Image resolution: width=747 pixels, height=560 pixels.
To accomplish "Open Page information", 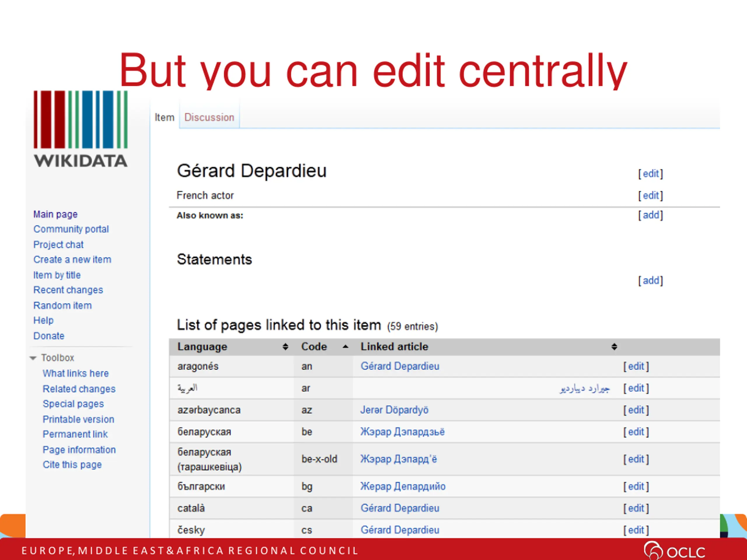I will point(79,449).
